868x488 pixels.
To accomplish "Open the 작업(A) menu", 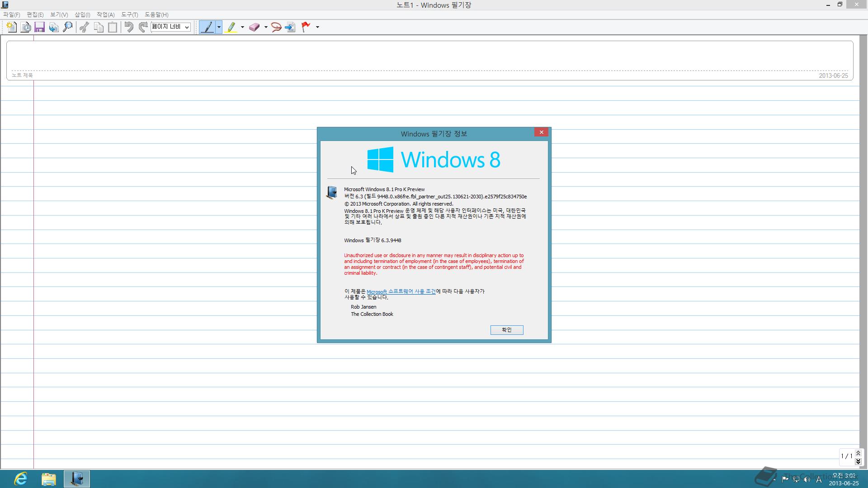I will tap(106, 14).
